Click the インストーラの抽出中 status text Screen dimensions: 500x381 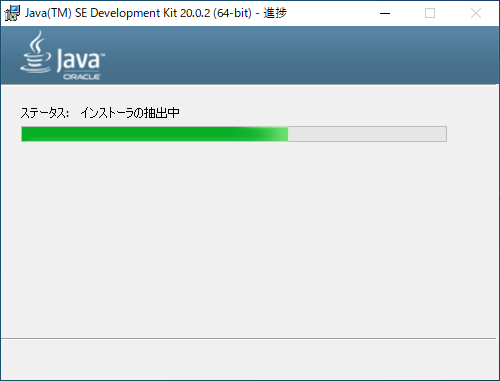click(130, 113)
